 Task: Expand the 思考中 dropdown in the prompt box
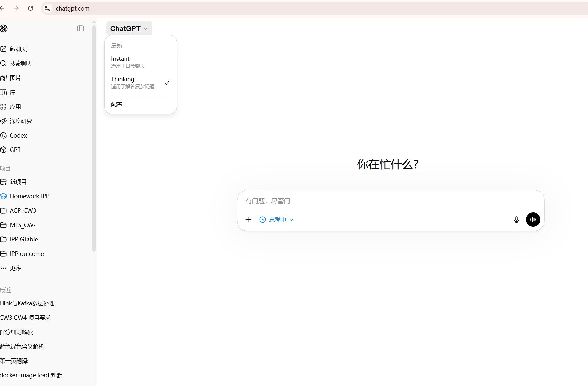tap(277, 219)
